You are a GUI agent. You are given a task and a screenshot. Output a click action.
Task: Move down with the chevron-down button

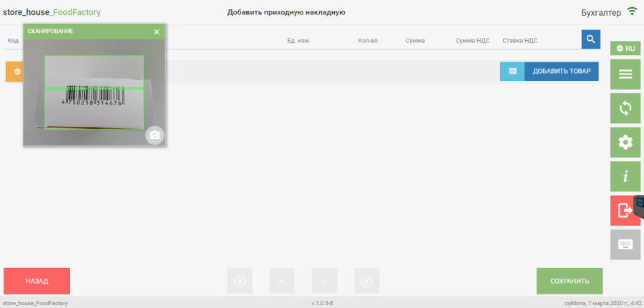point(324,281)
